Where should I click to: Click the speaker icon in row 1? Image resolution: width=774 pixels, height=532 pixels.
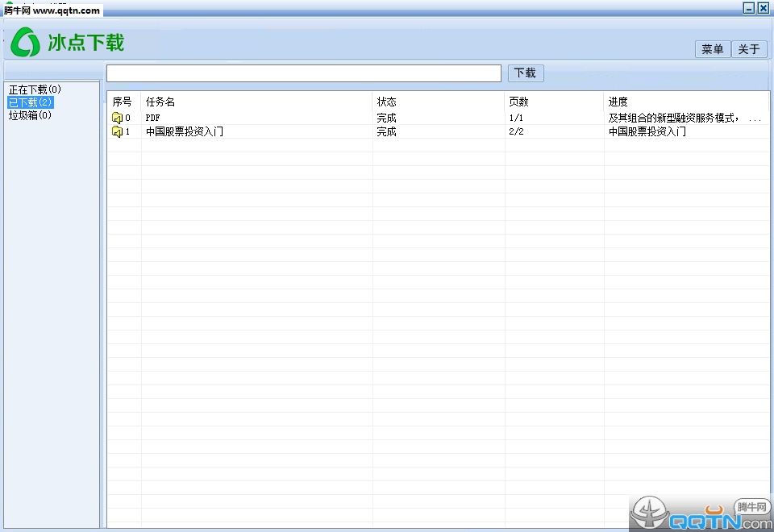click(117, 131)
